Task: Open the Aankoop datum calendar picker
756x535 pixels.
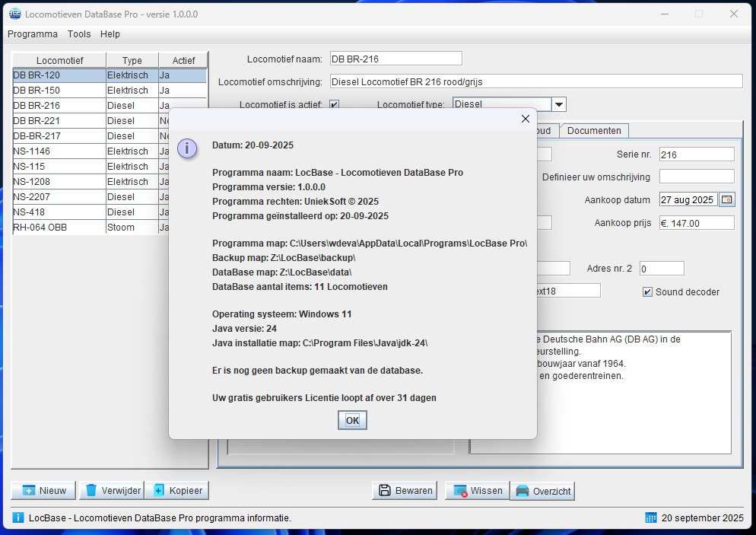Action: tap(727, 200)
